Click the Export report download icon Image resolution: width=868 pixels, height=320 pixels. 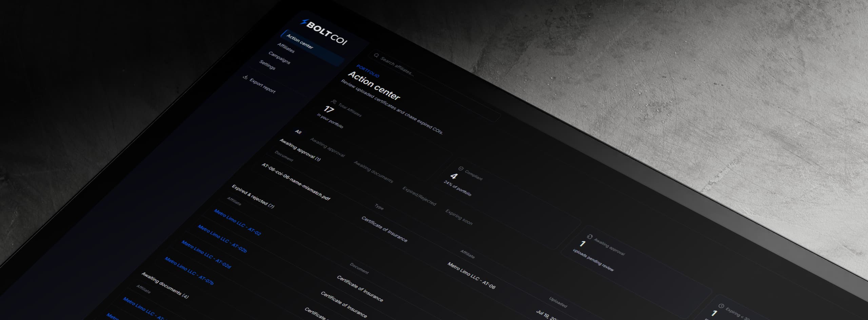pyautogui.click(x=245, y=77)
